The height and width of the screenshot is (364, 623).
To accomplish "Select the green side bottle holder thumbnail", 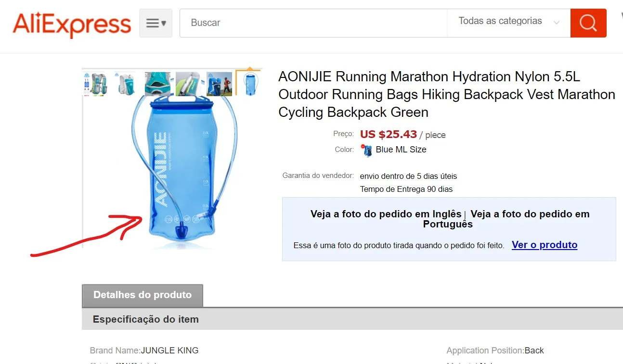I will pos(188,84).
